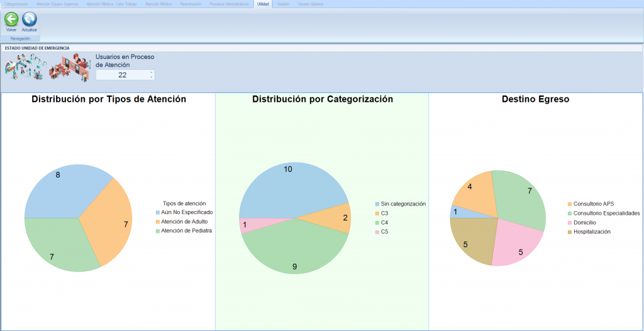Click the blue Actualizar refresh icon
644x331 pixels.
tap(30, 19)
